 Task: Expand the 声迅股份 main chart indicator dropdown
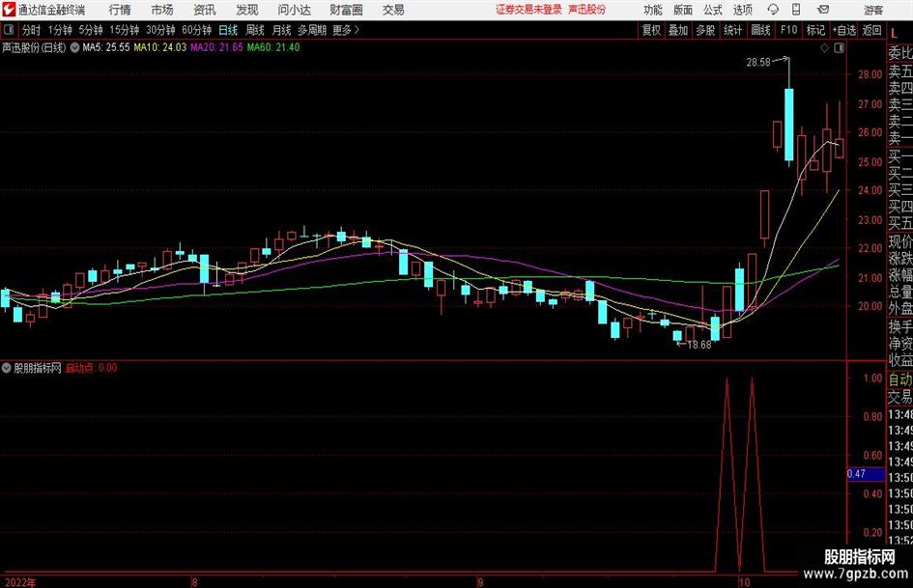[74, 47]
